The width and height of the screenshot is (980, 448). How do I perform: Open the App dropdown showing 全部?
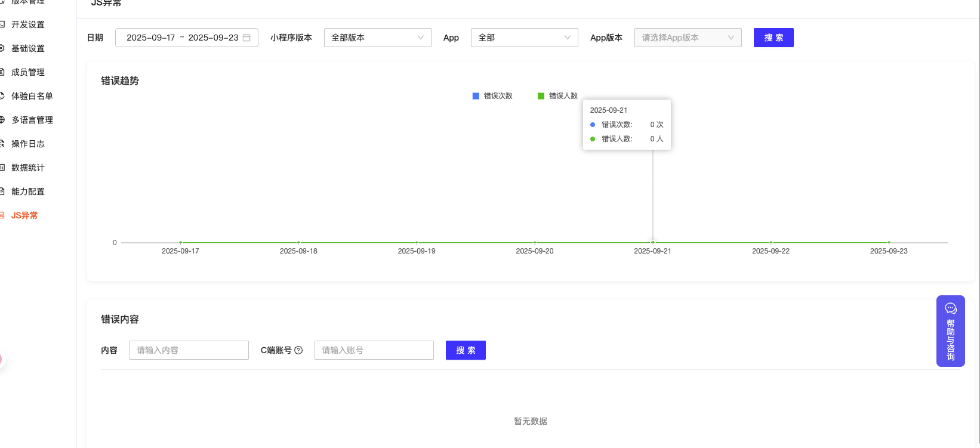(x=524, y=38)
